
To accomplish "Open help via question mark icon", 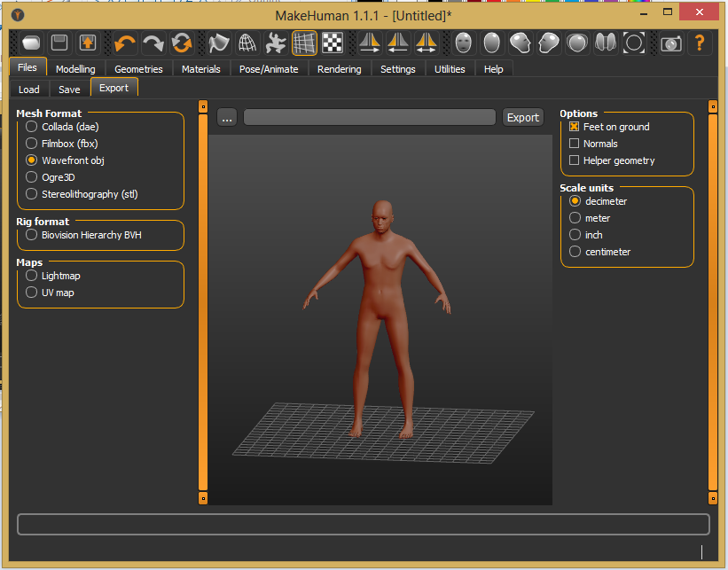I will [x=700, y=43].
